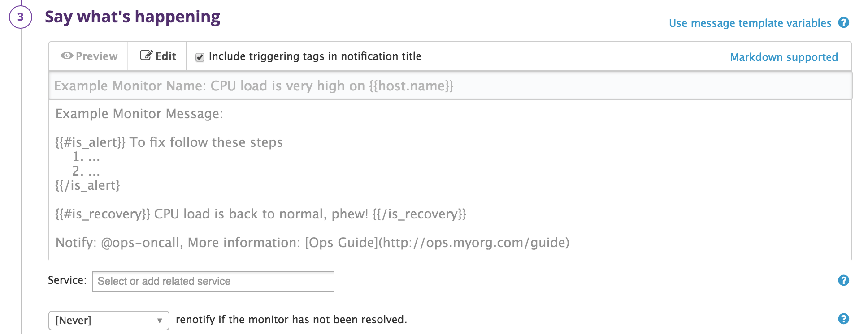
Task: Click the Example Monitor Name field
Action: point(450,86)
